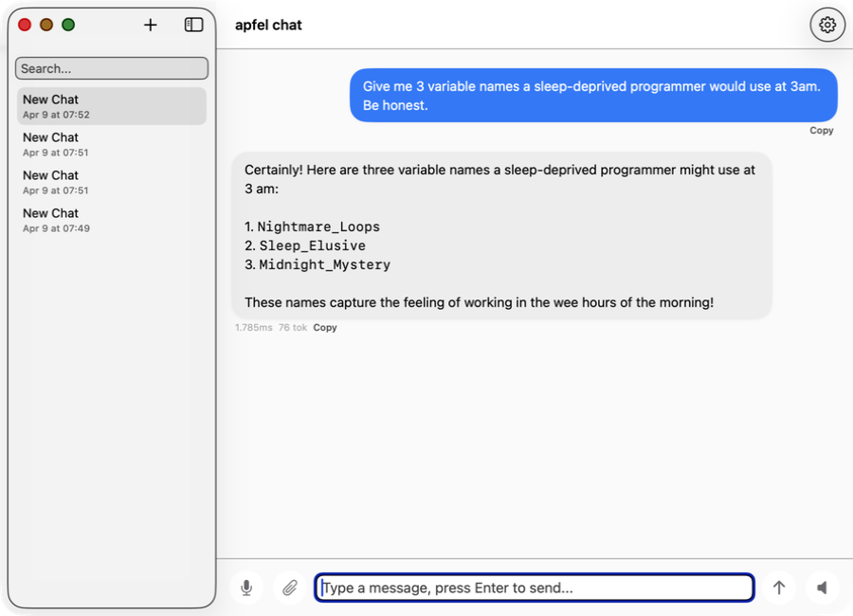This screenshot has width=853, height=616.
Task: Select the first New Chat from 07:51
Action: (111, 144)
